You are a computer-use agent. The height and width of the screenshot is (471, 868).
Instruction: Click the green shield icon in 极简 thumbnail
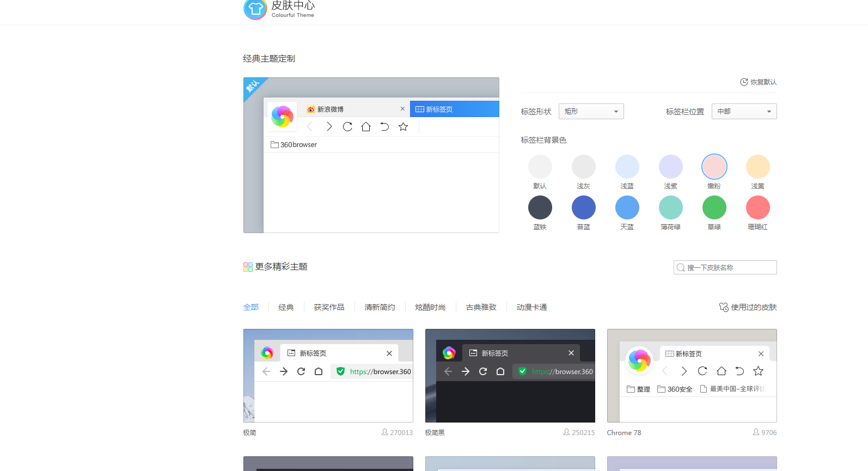pyautogui.click(x=340, y=371)
